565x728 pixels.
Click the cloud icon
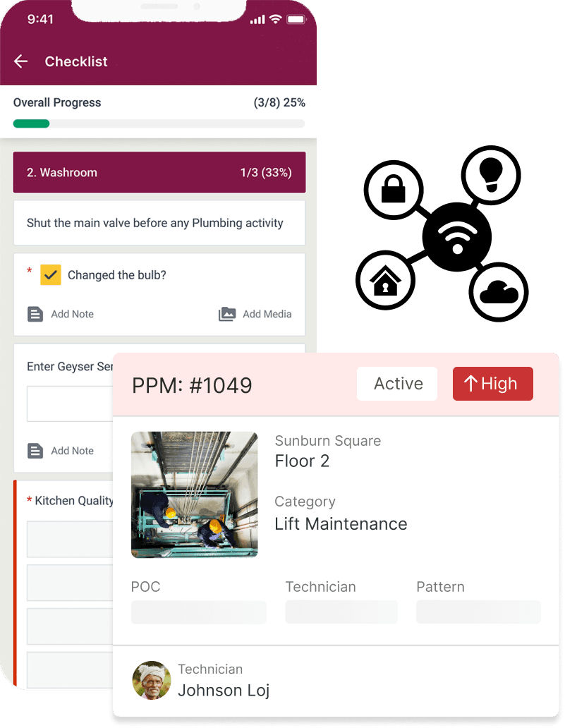tap(499, 292)
